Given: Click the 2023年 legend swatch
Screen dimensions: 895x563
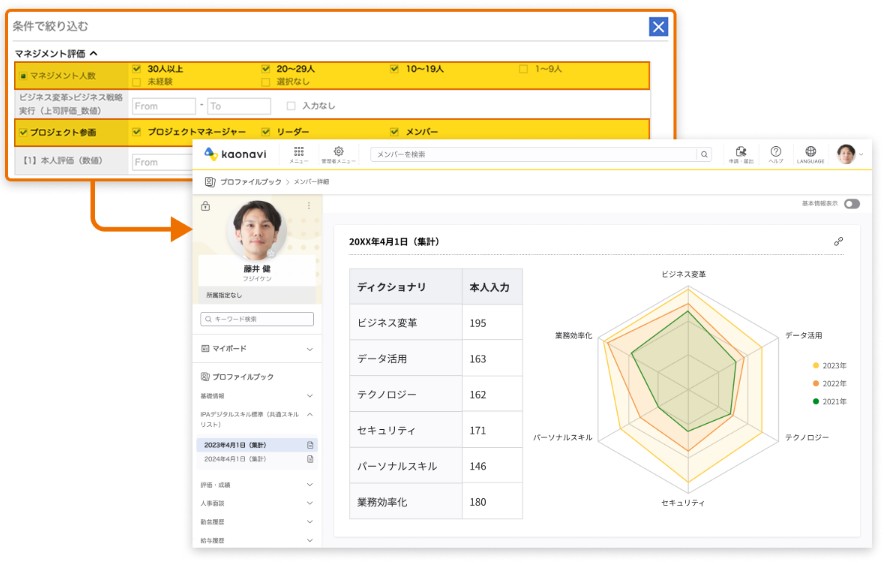Looking at the screenshot, I should [x=816, y=365].
